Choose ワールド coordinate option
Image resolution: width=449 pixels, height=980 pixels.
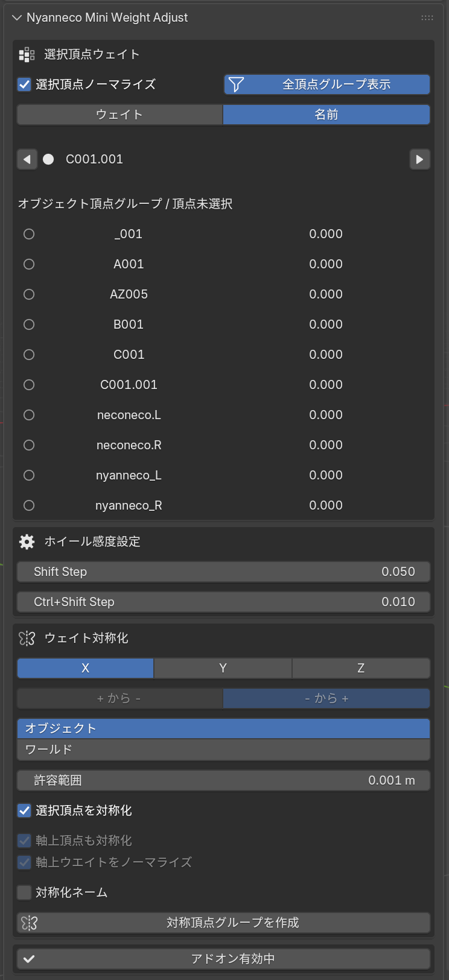(223, 750)
